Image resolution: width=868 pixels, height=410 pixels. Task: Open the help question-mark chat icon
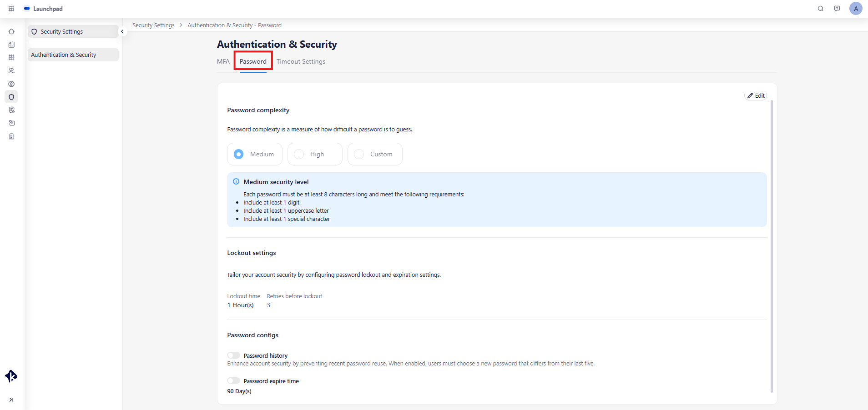(837, 9)
